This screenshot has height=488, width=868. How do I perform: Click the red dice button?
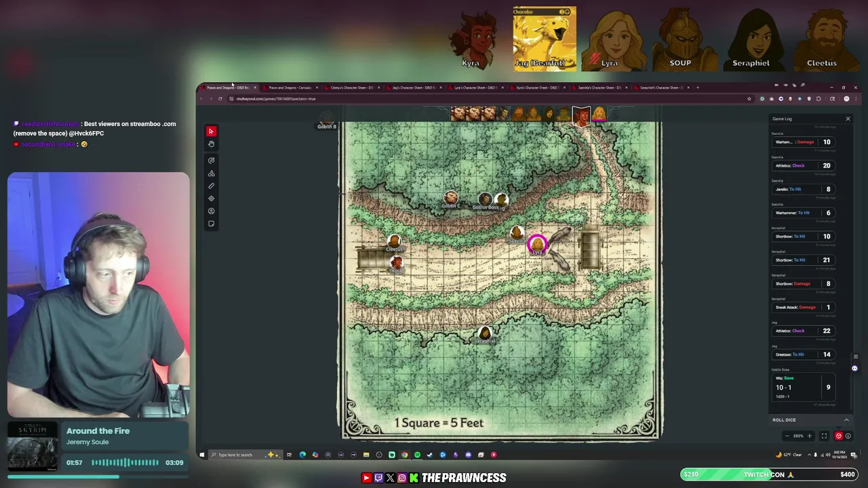click(x=839, y=436)
